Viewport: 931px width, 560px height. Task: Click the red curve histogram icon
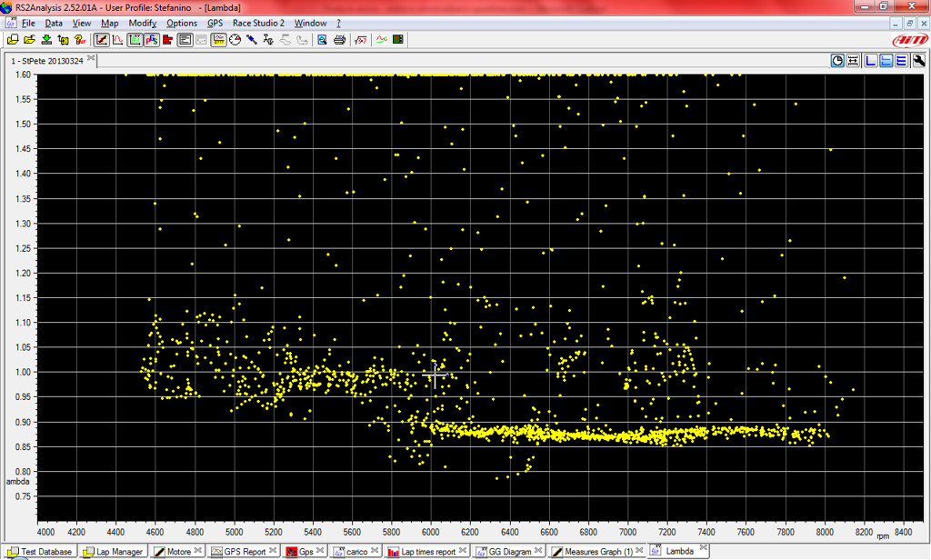pos(117,40)
